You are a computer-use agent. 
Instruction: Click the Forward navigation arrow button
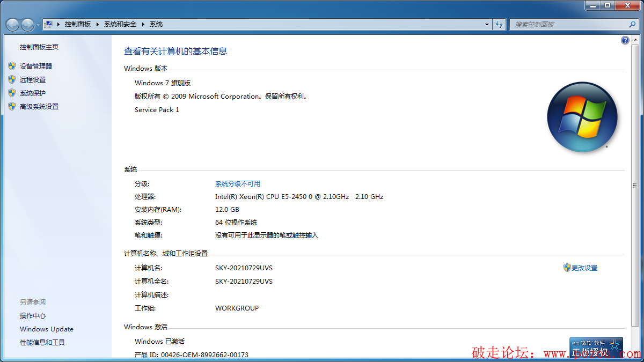pyautogui.click(x=27, y=24)
